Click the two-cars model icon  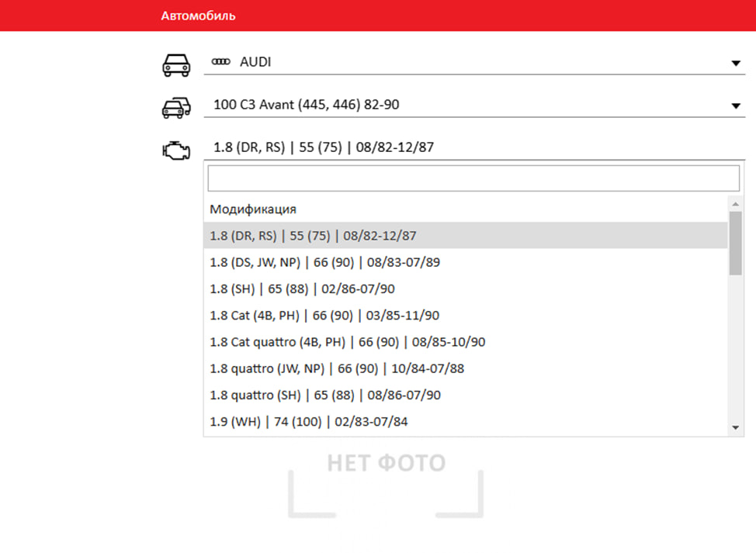click(x=176, y=108)
